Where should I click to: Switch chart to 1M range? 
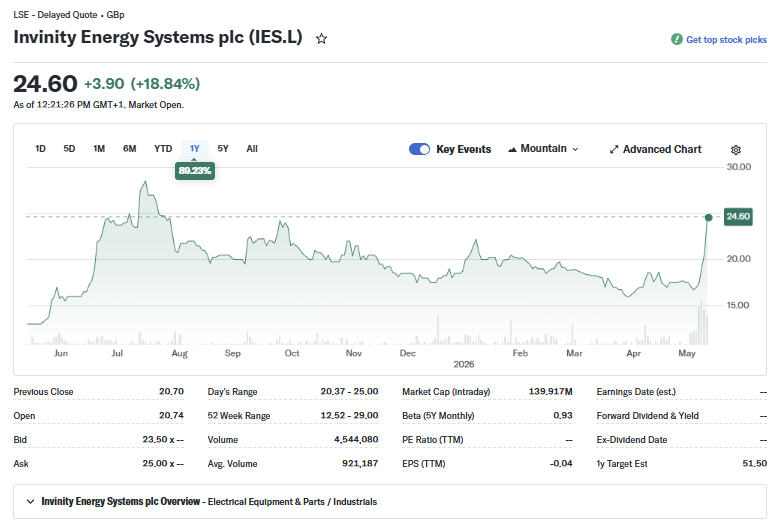pyautogui.click(x=99, y=149)
